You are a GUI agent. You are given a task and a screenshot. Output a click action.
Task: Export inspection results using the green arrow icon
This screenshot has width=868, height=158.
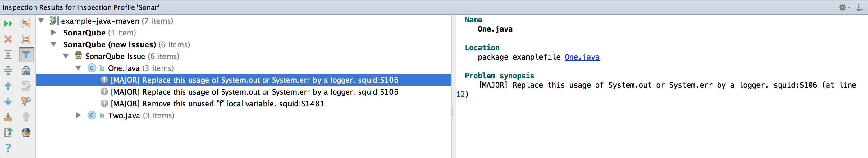pos(8,132)
